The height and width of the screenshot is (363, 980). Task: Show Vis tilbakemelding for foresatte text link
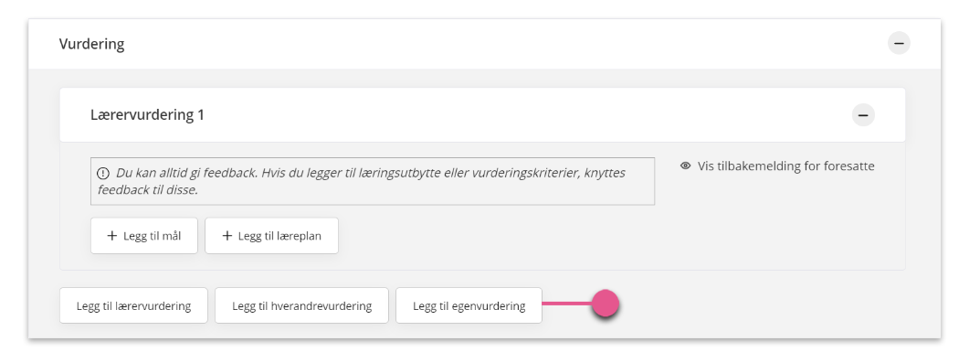coord(786,165)
